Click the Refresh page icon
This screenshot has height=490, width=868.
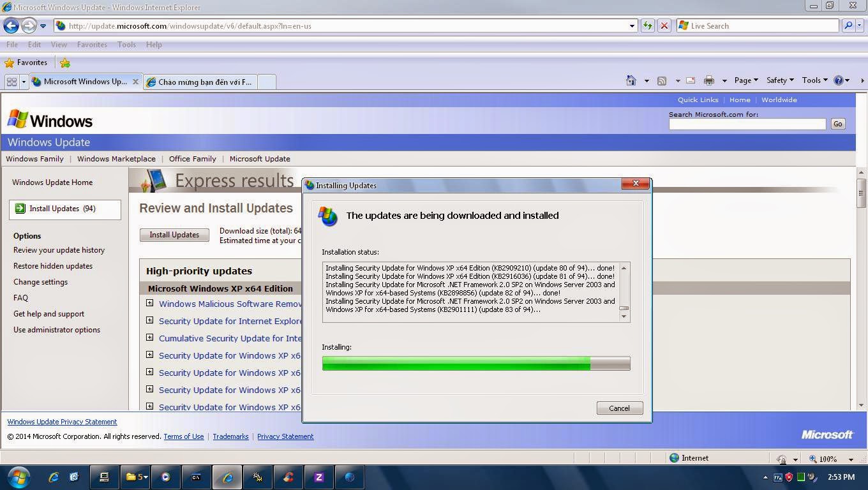(648, 26)
